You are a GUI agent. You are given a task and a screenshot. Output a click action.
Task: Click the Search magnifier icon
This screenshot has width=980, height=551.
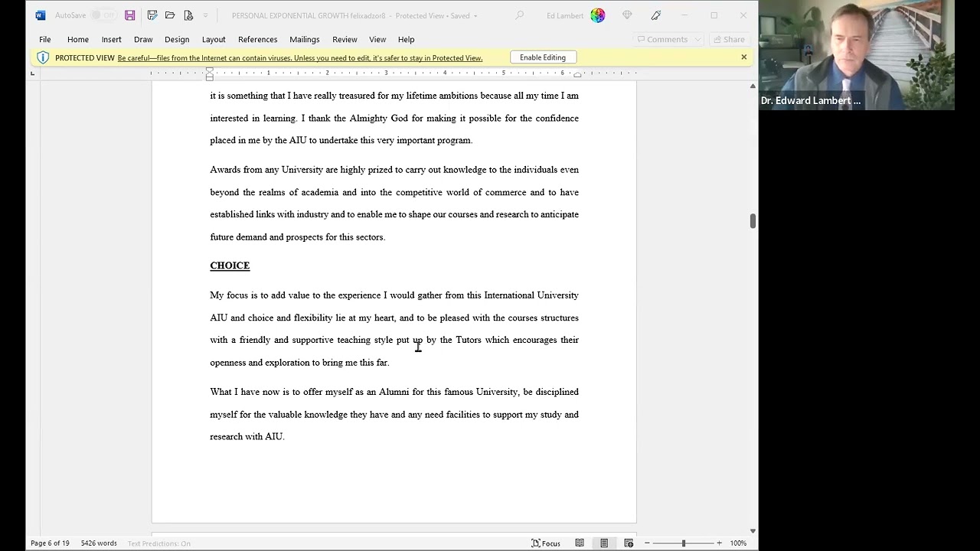519,15
